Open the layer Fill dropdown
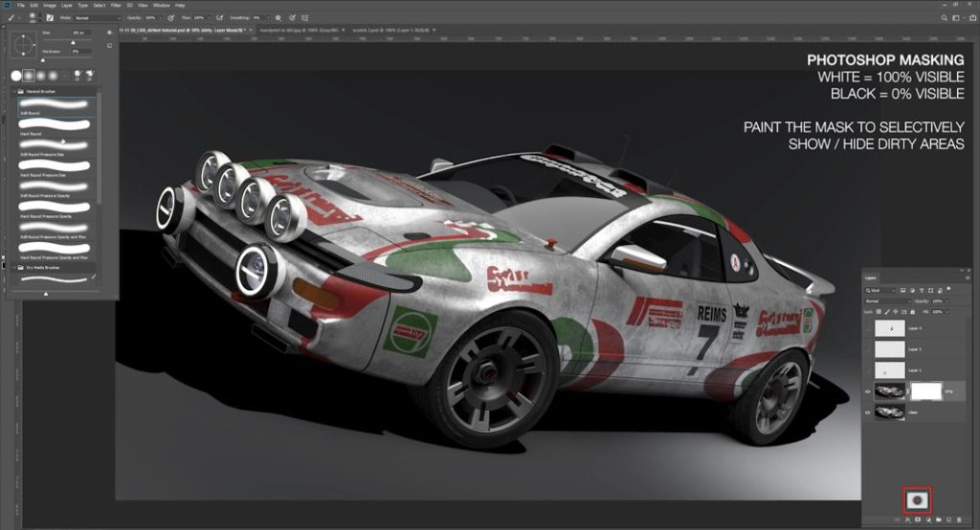Screen dimensions: 980x530 click(947, 312)
